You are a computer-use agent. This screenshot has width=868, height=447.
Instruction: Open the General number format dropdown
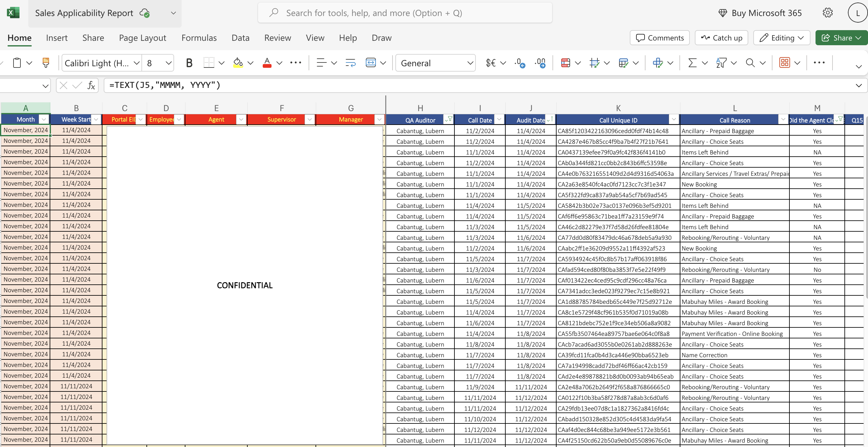click(470, 63)
